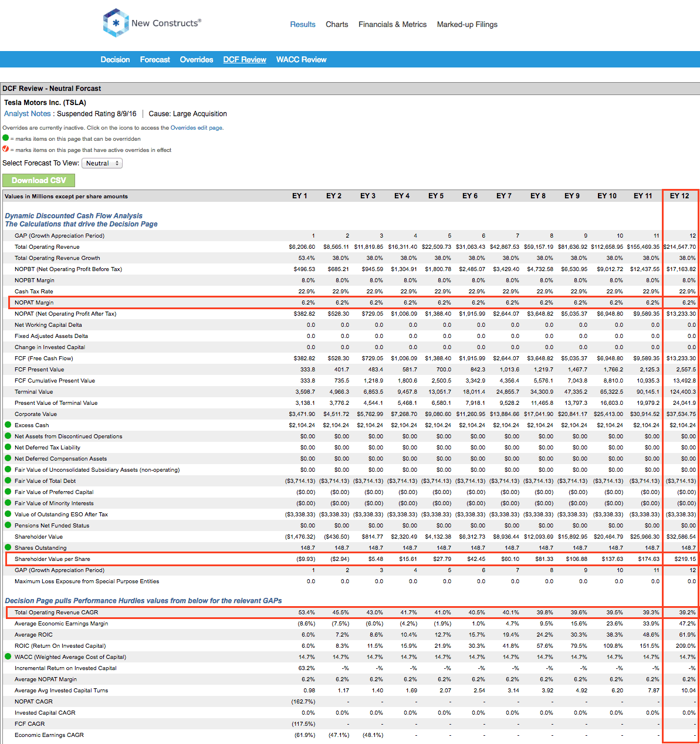Open override for Net Assets from Discontinued Operations

(x=8, y=436)
